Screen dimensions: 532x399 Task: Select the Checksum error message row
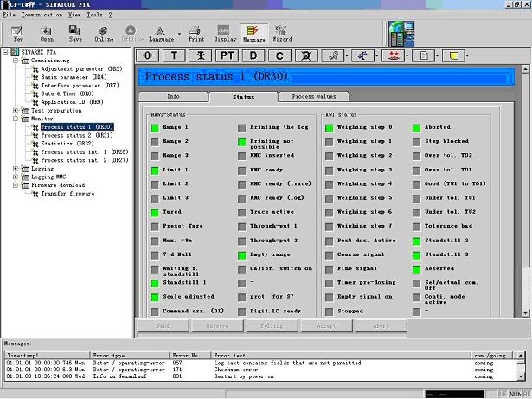(260, 370)
